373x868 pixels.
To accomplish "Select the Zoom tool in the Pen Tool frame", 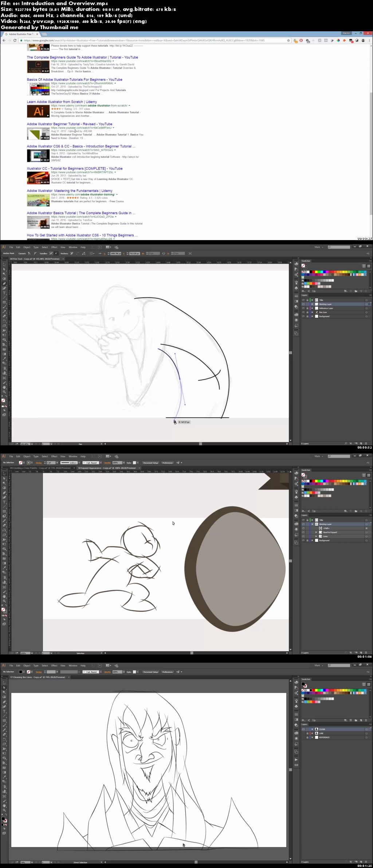I will [x=4, y=392].
